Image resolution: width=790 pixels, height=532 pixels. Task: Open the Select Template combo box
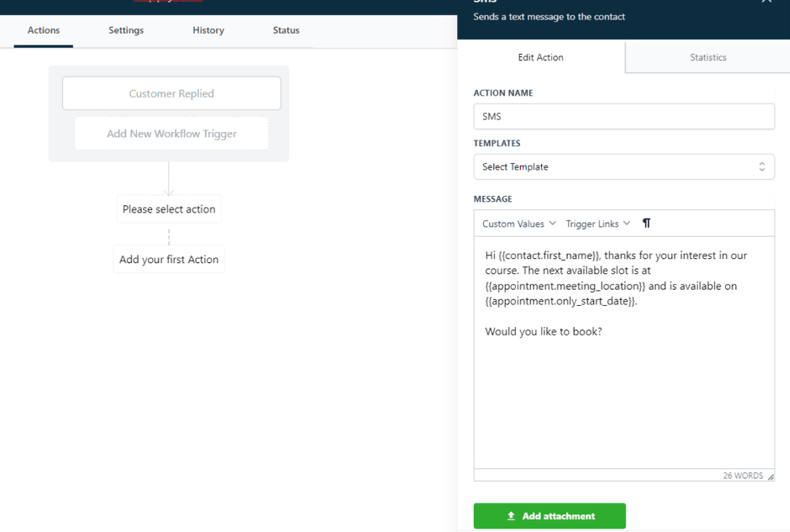pos(623,167)
